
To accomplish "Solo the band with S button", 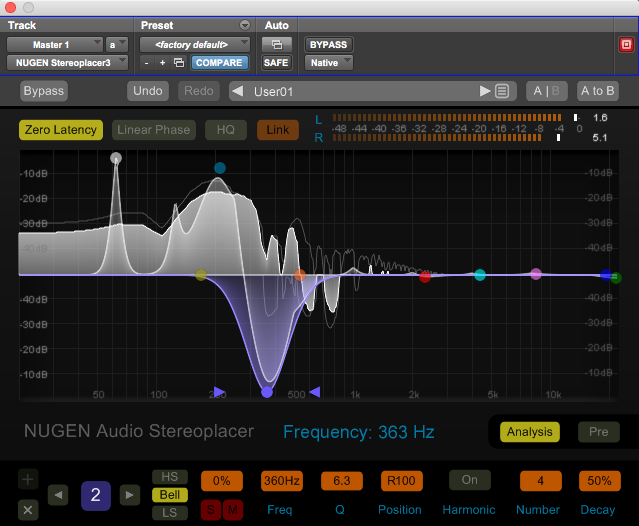I will pos(211,510).
